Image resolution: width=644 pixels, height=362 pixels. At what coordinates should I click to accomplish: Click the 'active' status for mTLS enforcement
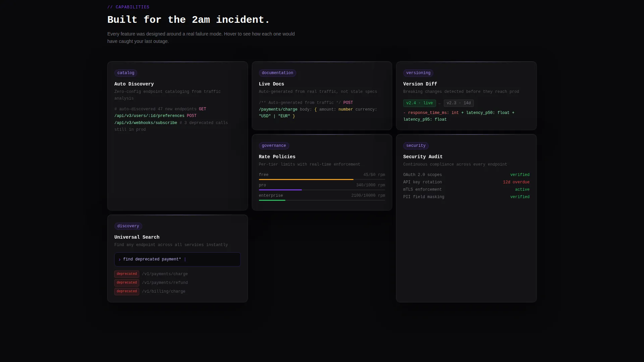pyautogui.click(x=522, y=190)
